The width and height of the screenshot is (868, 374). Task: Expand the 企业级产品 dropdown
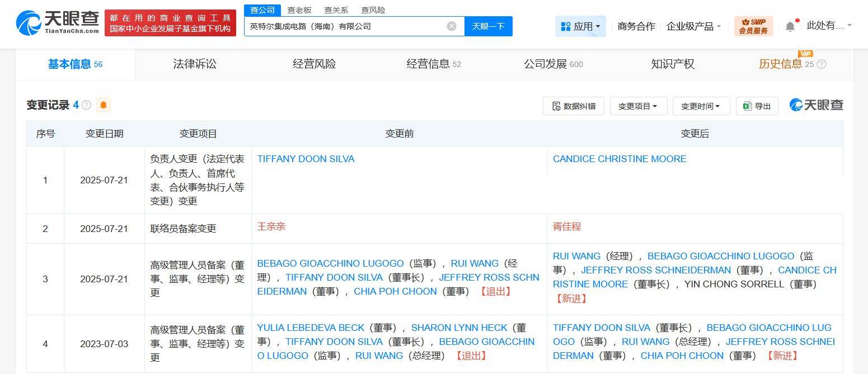pos(693,26)
